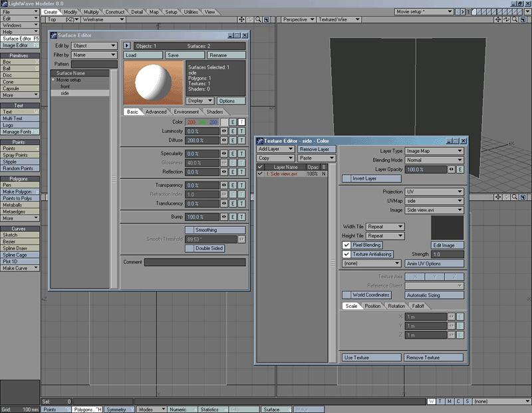Click the viewport zoom magnifier icon
The image size is (532, 413).
click(x=515, y=19)
